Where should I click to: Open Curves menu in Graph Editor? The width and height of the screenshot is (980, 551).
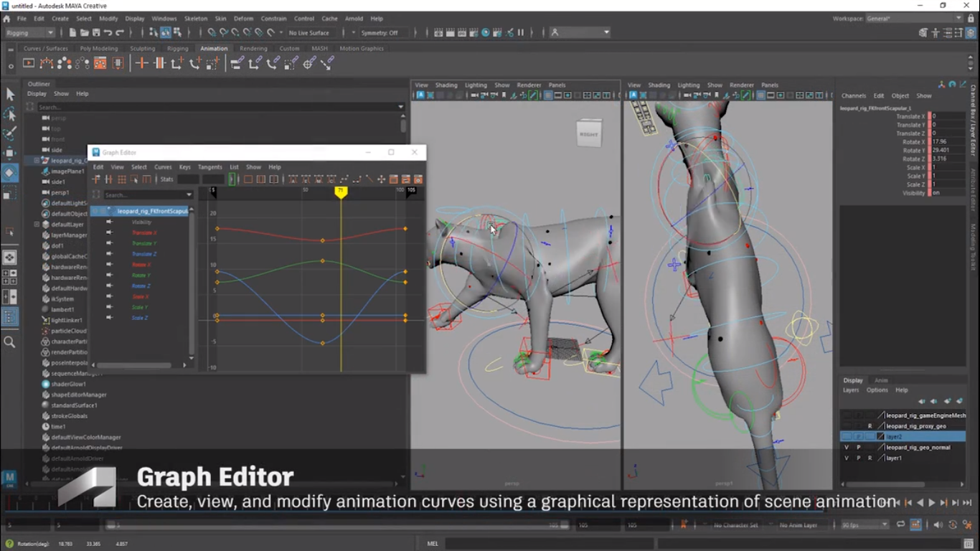point(163,167)
